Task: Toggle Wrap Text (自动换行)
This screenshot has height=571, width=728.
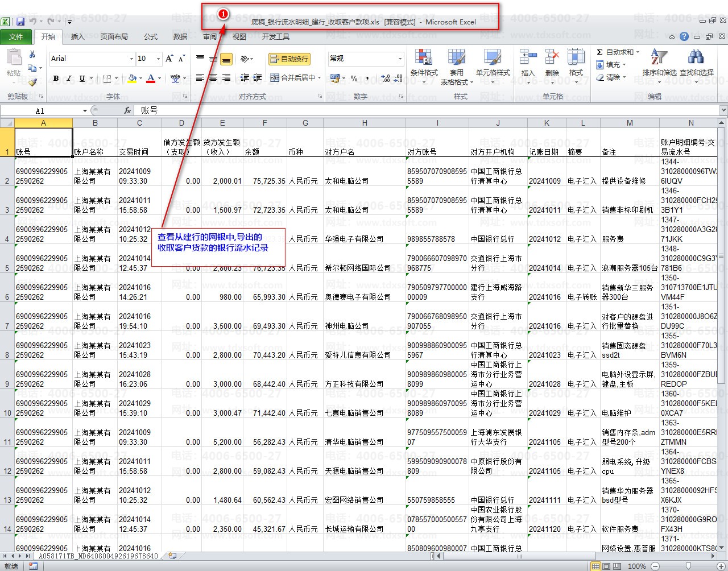Action: 289,59
